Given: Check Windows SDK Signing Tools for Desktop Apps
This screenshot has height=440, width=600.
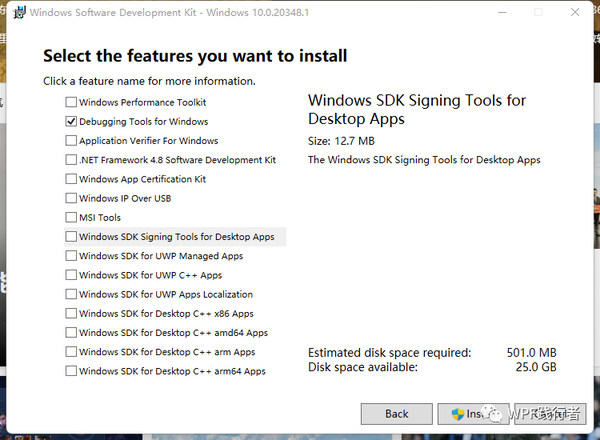Looking at the screenshot, I should 71,236.
